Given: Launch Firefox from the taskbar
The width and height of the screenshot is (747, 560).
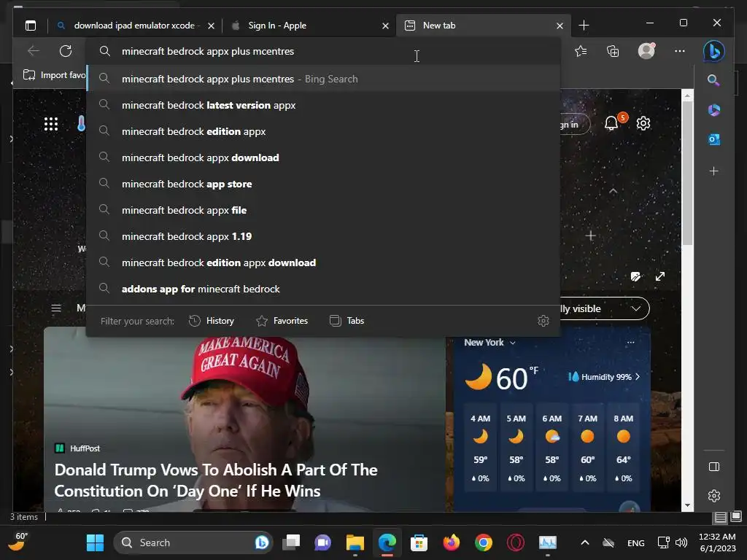Looking at the screenshot, I should pos(451,542).
